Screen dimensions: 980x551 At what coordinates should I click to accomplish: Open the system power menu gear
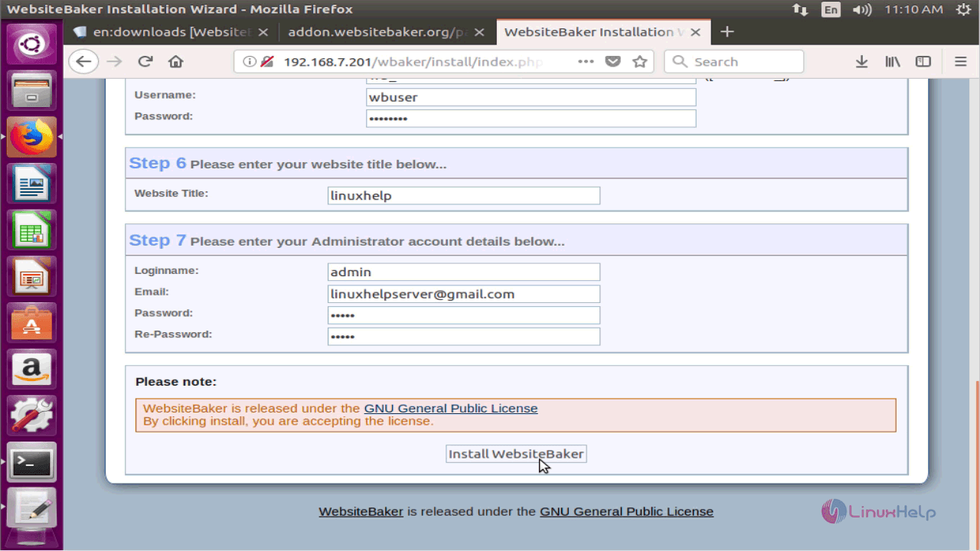pos(963,9)
